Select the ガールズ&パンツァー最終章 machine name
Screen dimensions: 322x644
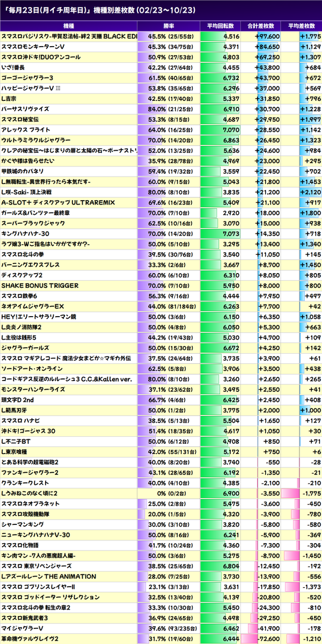click(36, 213)
